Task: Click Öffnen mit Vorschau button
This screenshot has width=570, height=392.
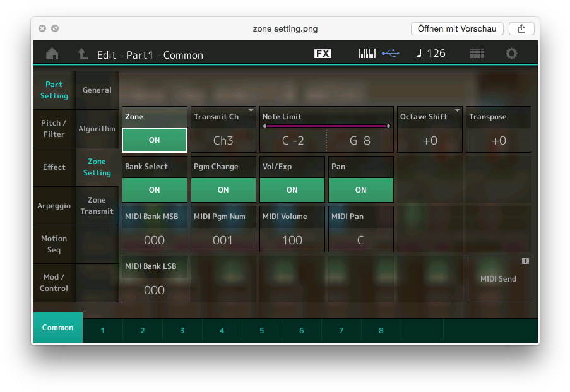Action: pos(457,28)
